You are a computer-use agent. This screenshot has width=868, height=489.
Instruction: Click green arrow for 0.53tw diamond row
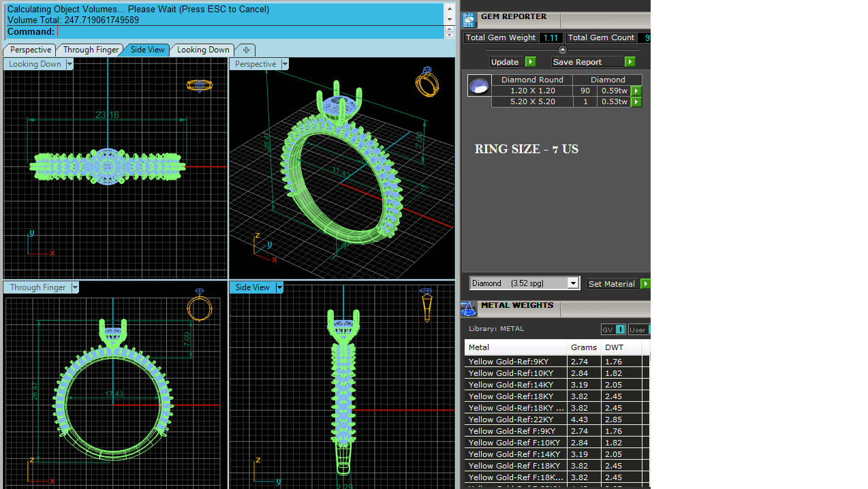point(636,102)
